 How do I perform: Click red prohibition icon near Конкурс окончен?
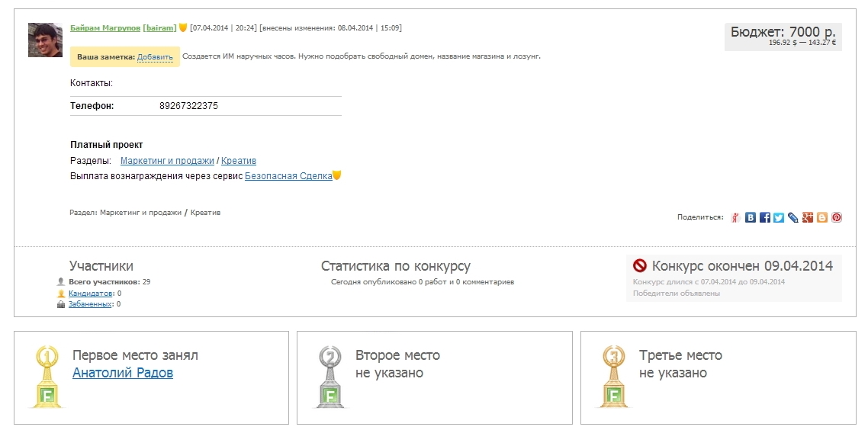pyautogui.click(x=639, y=265)
